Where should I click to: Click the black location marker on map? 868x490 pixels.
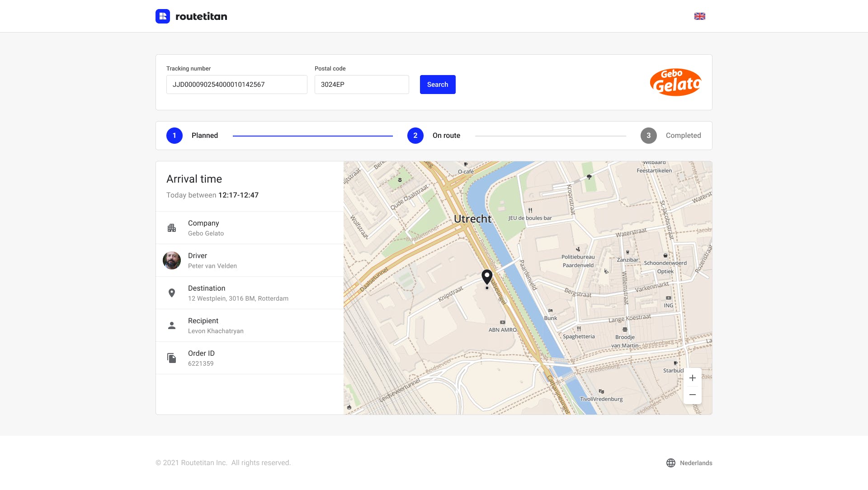(x=487, y=277)
